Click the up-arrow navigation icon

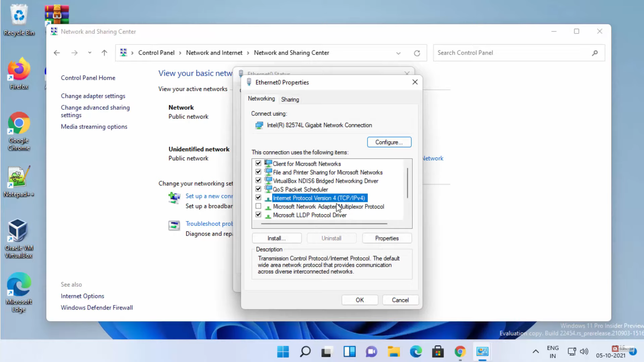coord(104,53)
